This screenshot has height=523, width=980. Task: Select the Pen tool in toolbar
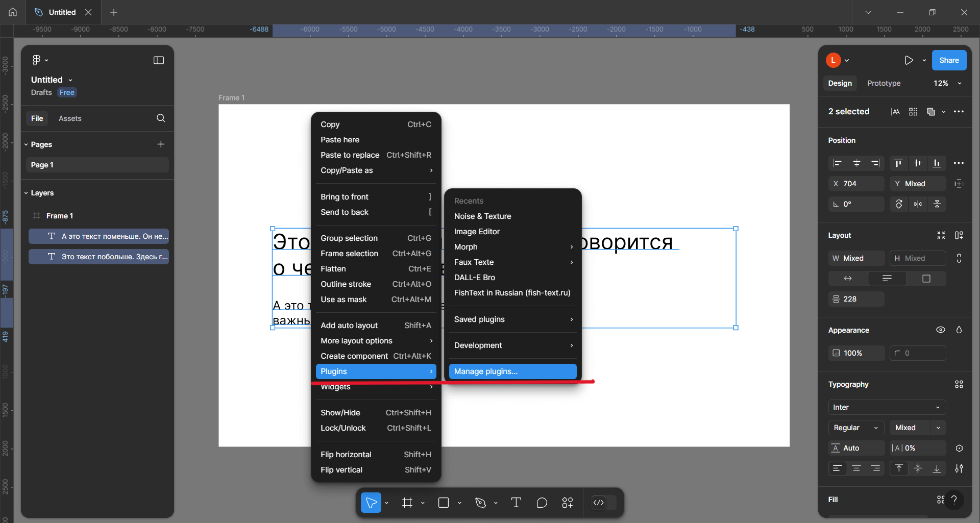click(x=480, y=503)
